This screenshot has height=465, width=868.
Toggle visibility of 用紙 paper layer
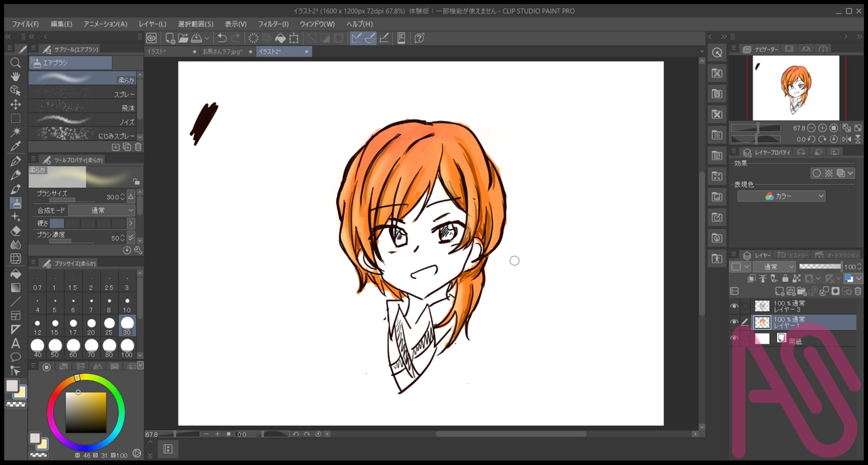pos(734,338)
